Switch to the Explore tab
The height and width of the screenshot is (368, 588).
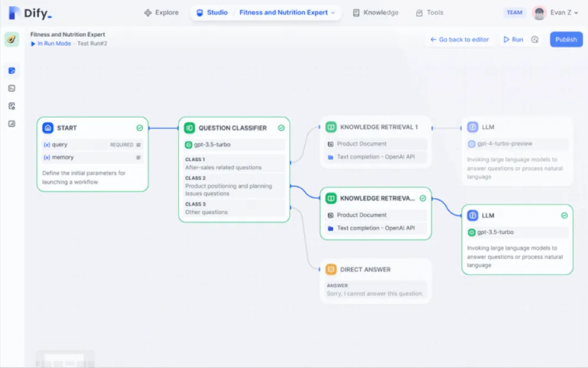tap(161, 12)
